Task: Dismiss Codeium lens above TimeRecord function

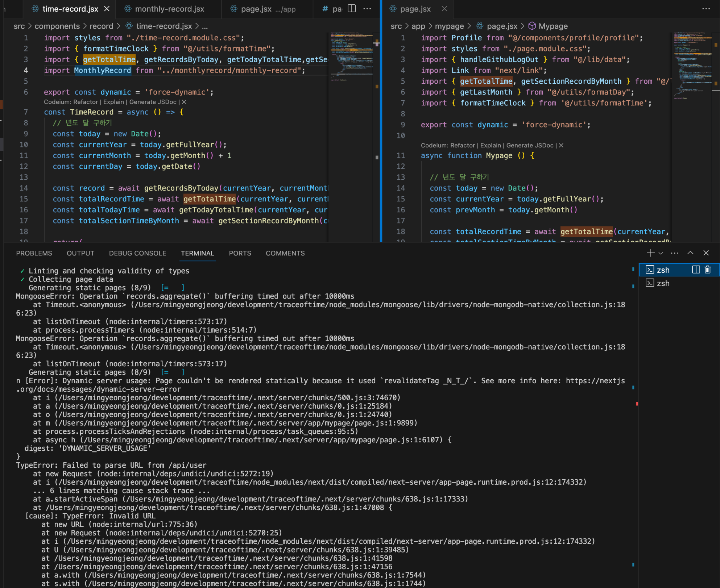Action: pos(184,102)
